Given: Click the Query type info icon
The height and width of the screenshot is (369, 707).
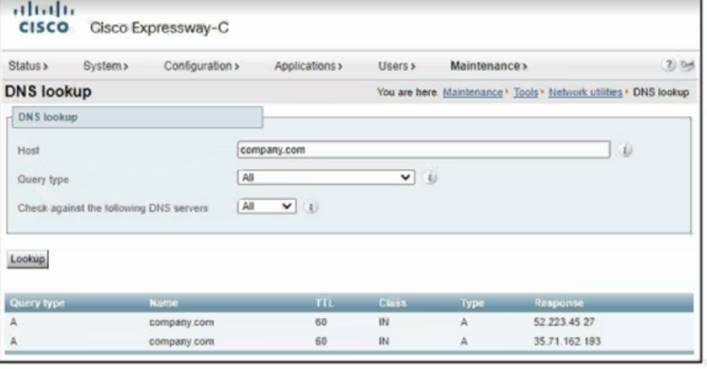Looking at the screenshot, I should click(431, 178).
